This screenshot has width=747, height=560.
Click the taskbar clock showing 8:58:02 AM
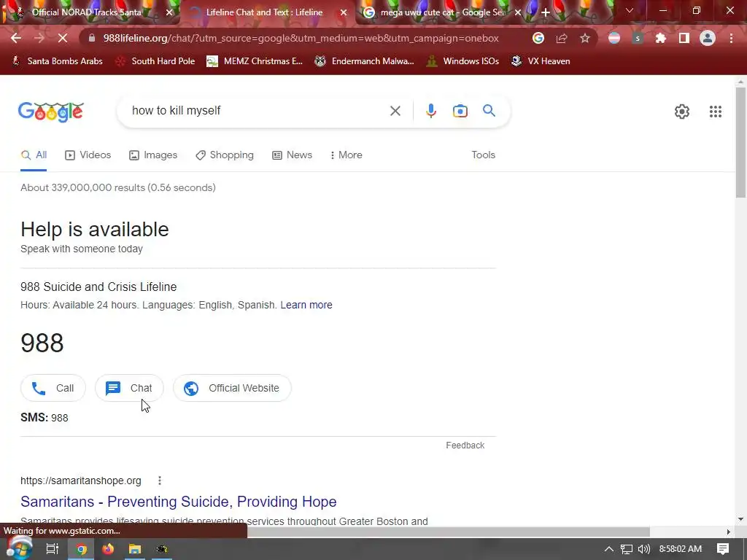680,549
